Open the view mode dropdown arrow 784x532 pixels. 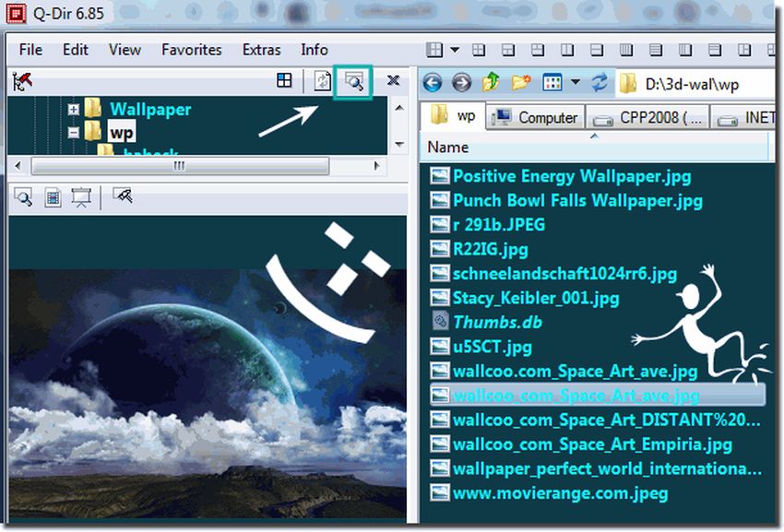pos(576,83)
